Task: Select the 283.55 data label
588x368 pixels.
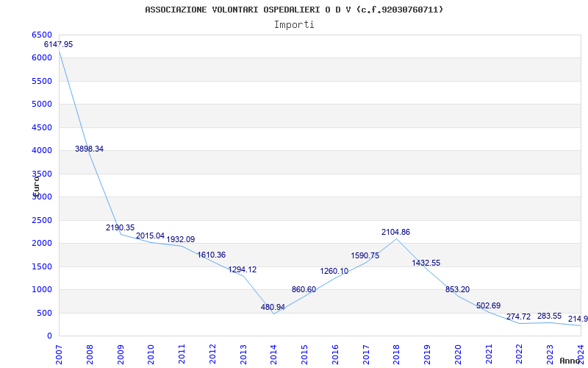Action: [549, 316]
